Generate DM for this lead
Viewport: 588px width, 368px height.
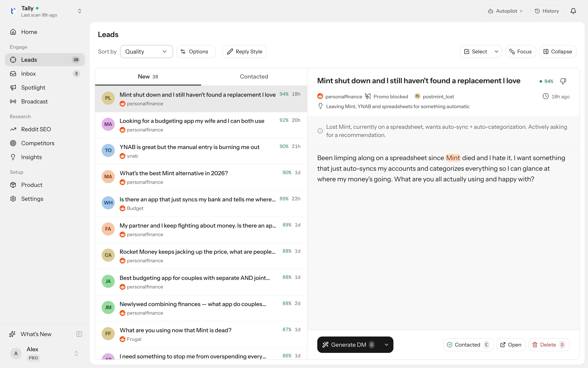(x=349, y=345)
